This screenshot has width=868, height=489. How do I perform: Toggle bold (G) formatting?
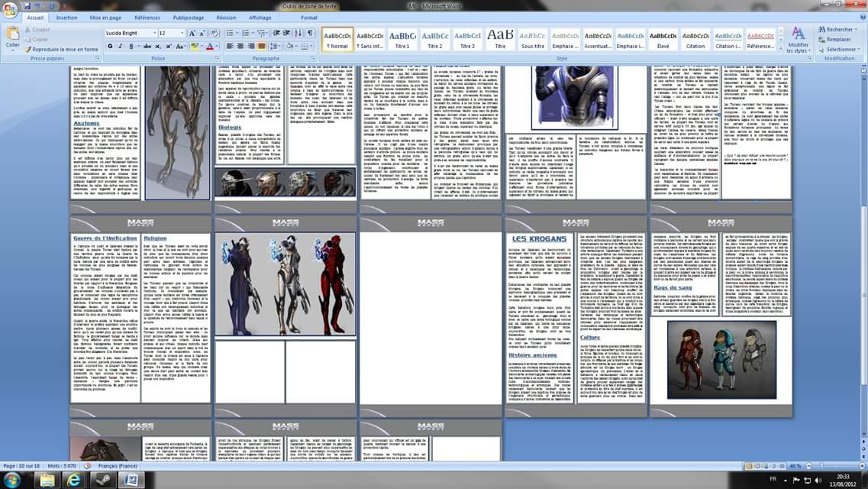[110, 47]
